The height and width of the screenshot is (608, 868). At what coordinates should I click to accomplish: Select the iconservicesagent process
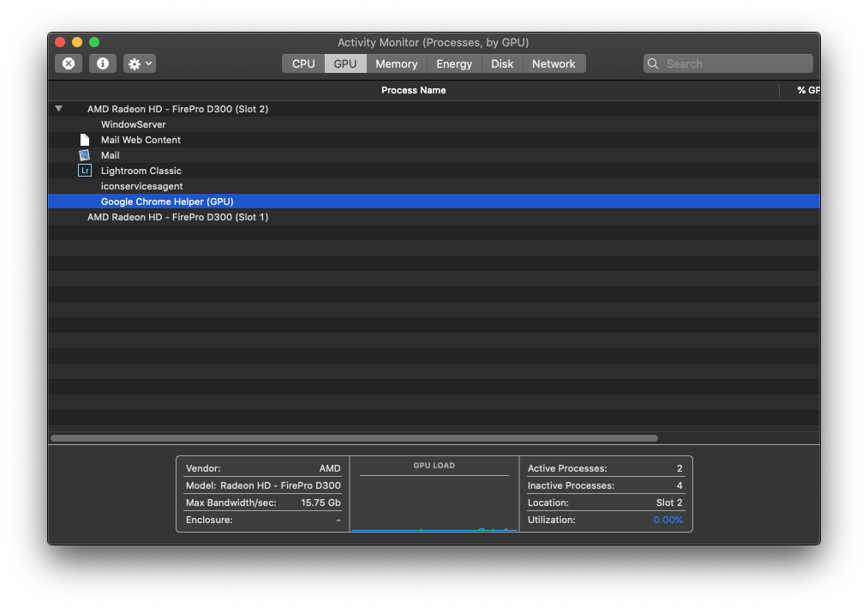[434, 186]
